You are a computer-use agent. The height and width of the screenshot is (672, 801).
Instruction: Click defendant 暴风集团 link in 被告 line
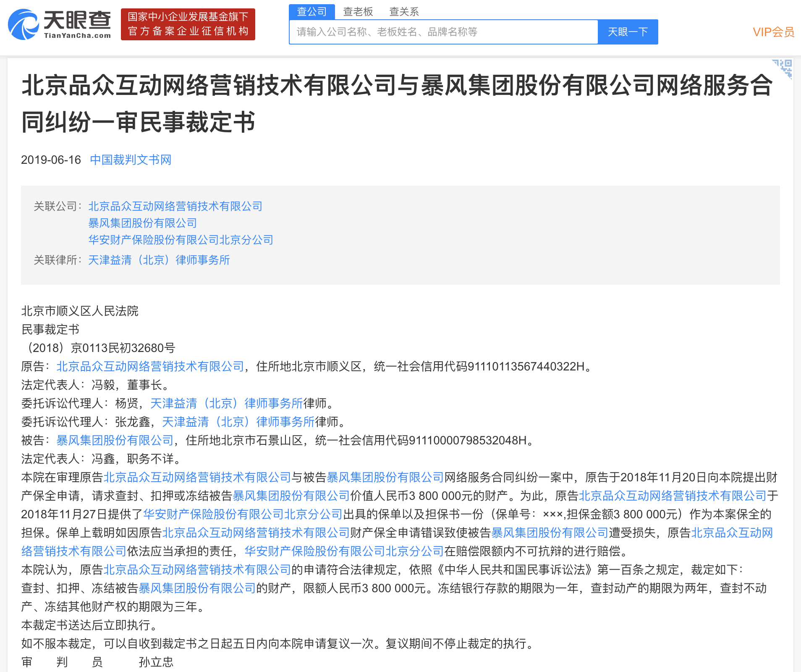[115, 441]
